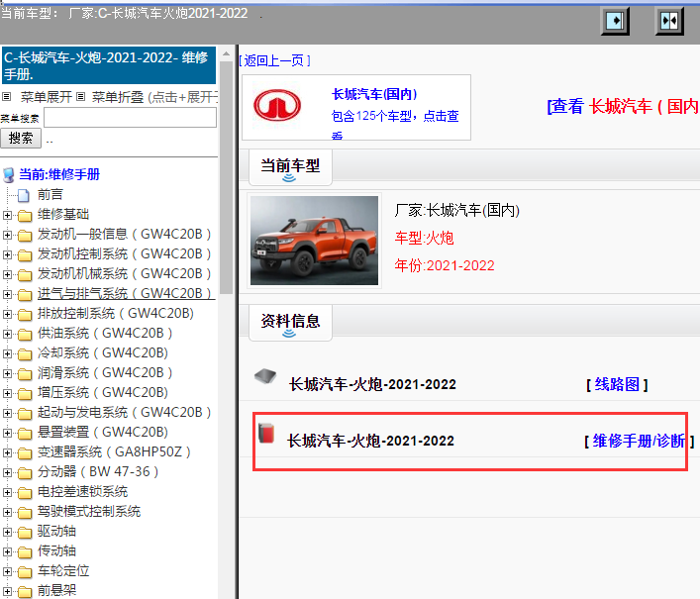Screen dimensions: 700x599
Task: Click folder icon of 供油系统
Action: [25, 335]
